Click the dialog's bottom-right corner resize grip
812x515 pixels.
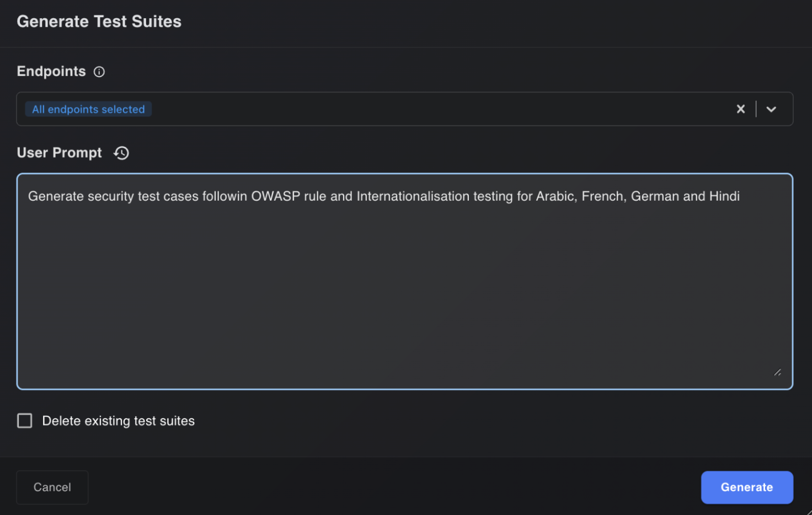808,512
